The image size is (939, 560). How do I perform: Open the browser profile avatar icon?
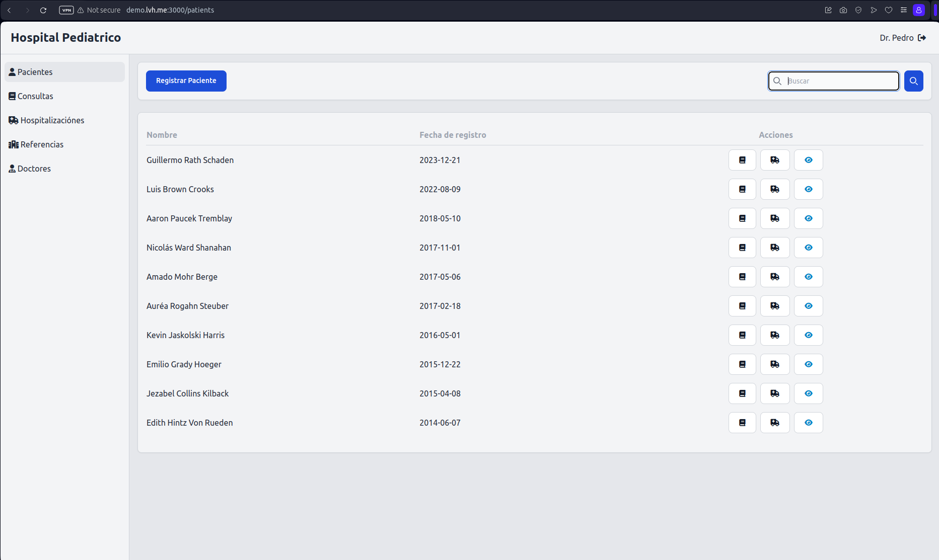919,10
